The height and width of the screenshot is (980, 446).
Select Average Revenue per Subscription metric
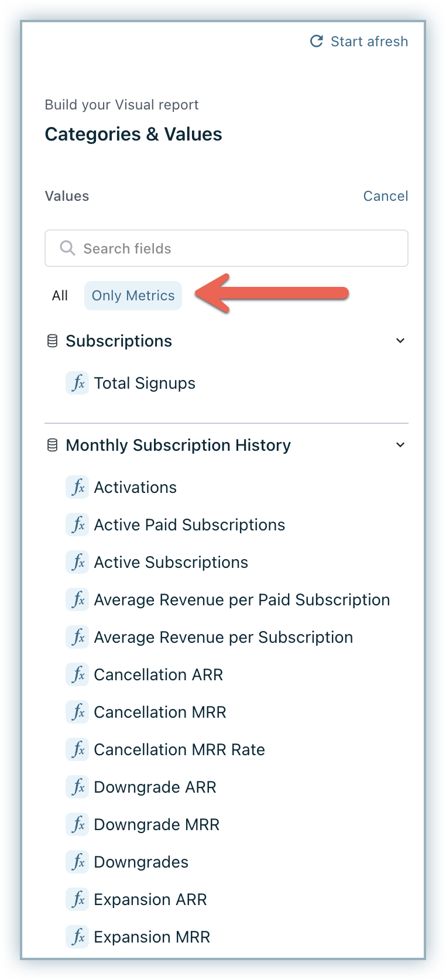(x=224, y=638)
